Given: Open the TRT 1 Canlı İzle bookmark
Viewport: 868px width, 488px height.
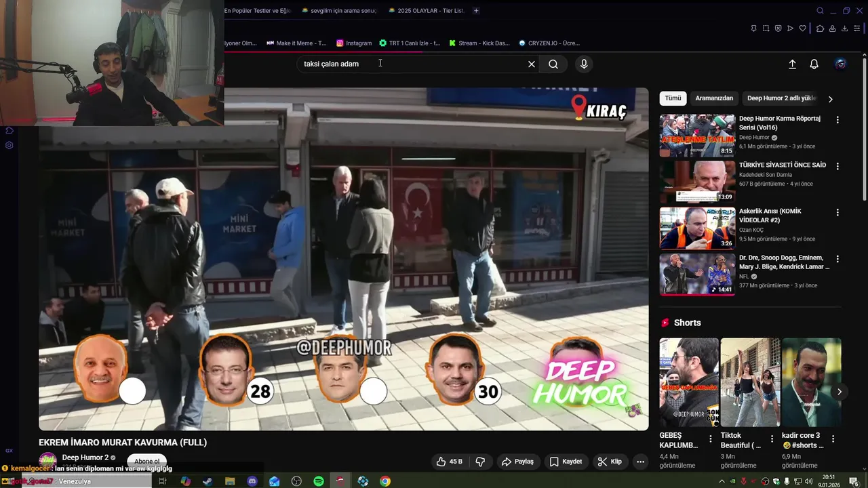Looking at the screenshot, I should 410,43.
